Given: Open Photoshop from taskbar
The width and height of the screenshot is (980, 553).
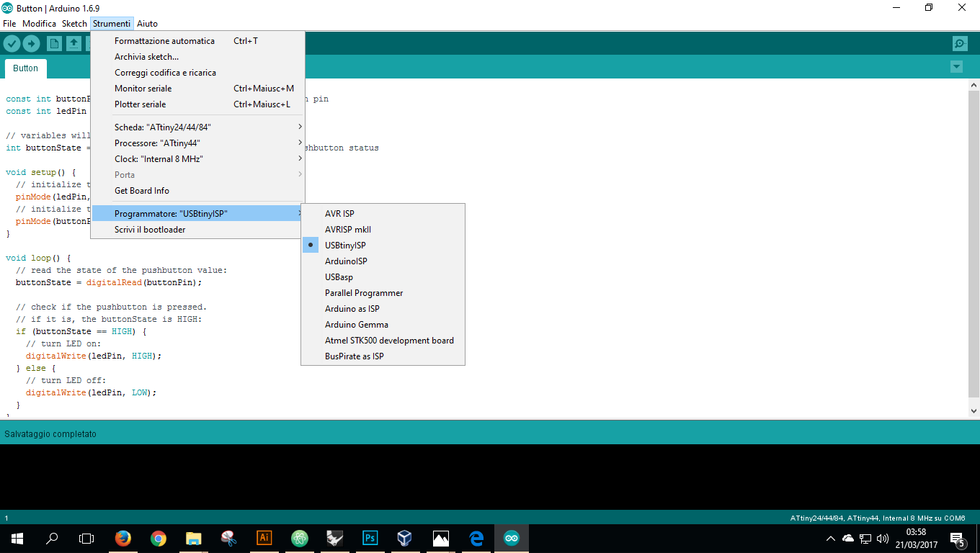Looking at the screenshot, I should point(370,538).
